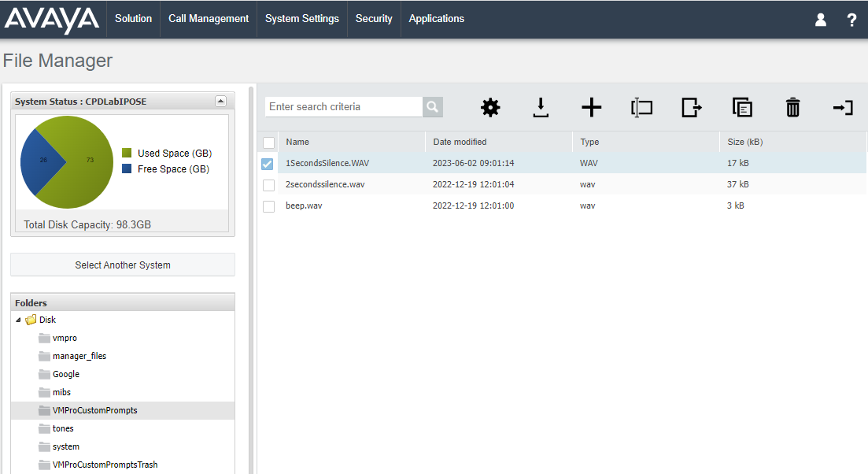Check the 2secondssilence.wav checkbox
868x474 pixels.
268,185
